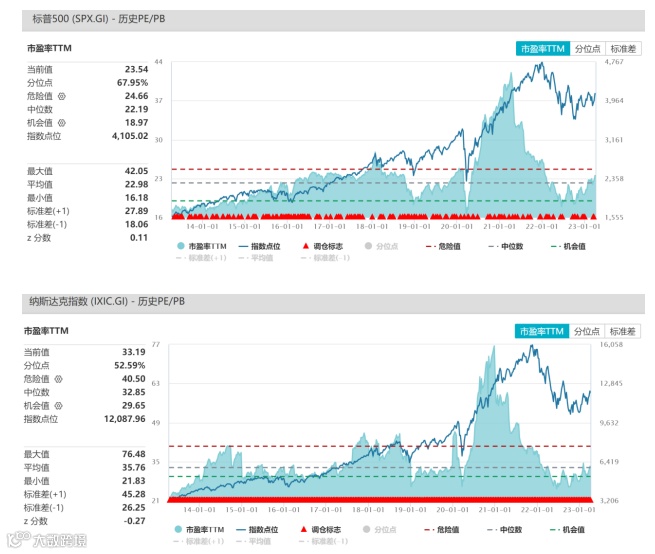The image size is (655, 554).
Task: Open settings gear beside 危险值 in 纳斯达克 panel
Action: point(58,379)
